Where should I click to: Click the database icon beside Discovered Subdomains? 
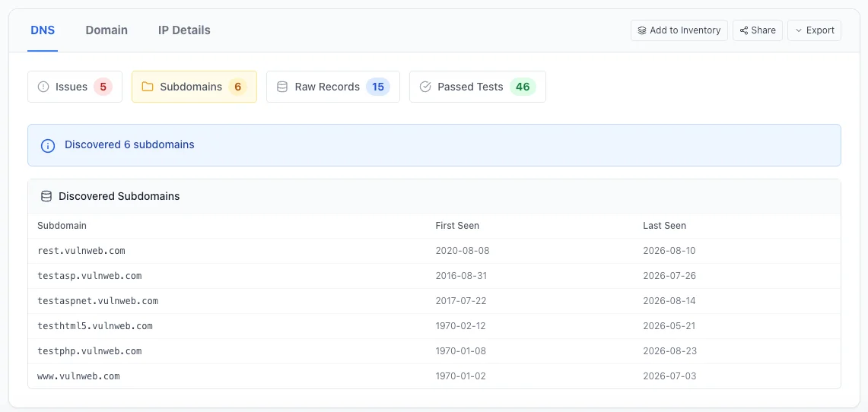click(x=46, y=196)
